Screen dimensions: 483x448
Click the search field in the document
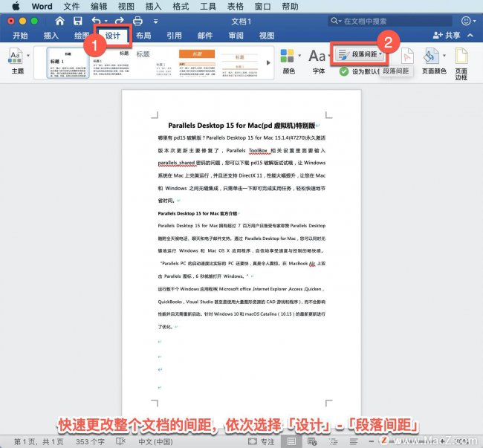(x=389, y=21)
